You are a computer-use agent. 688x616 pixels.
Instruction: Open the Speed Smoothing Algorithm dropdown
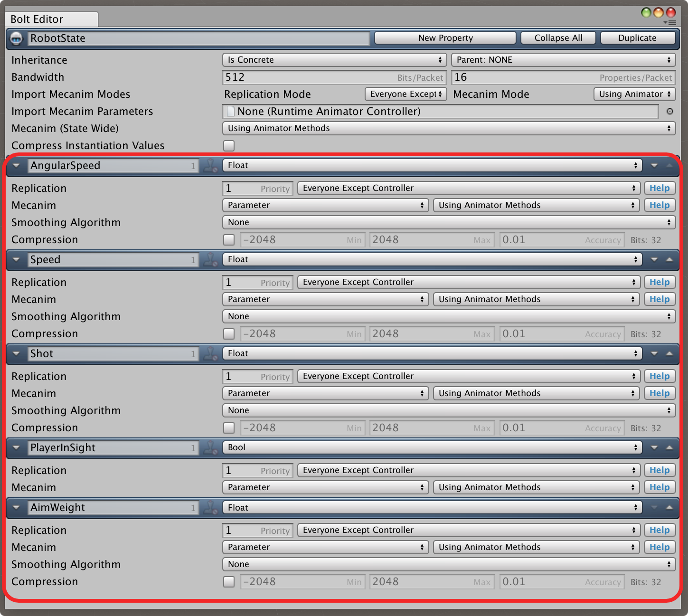click(449, 316)
